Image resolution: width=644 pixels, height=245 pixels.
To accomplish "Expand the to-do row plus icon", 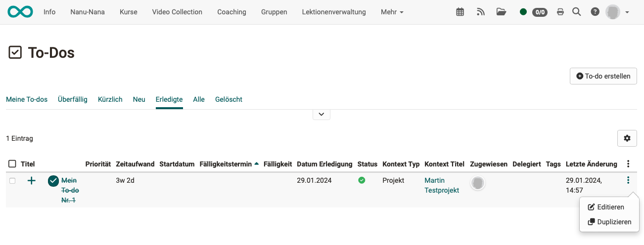I will 32,181.
